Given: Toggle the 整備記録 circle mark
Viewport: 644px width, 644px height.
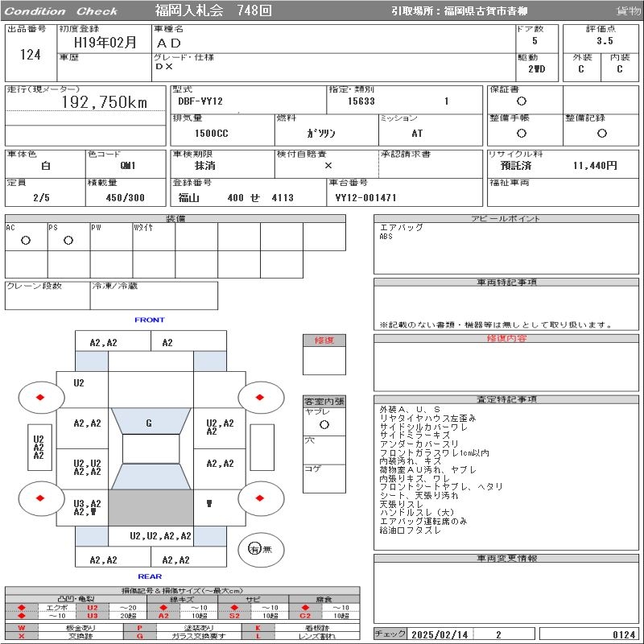Looking at the screenshot, I should (601, 134).
